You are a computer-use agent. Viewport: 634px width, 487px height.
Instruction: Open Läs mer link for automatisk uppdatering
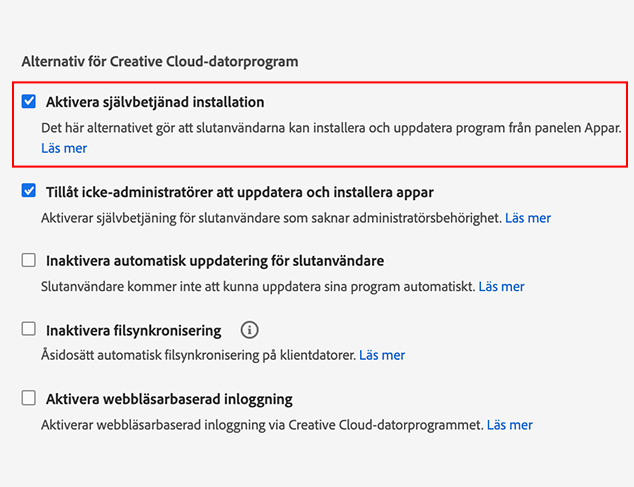[x=501, y=286]
